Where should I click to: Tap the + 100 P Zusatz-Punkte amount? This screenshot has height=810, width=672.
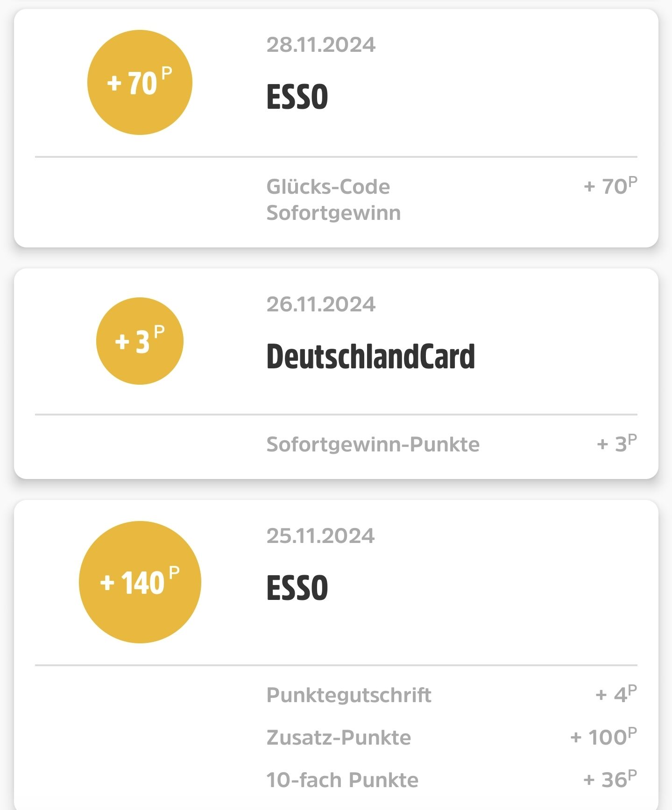coord(604,736)
